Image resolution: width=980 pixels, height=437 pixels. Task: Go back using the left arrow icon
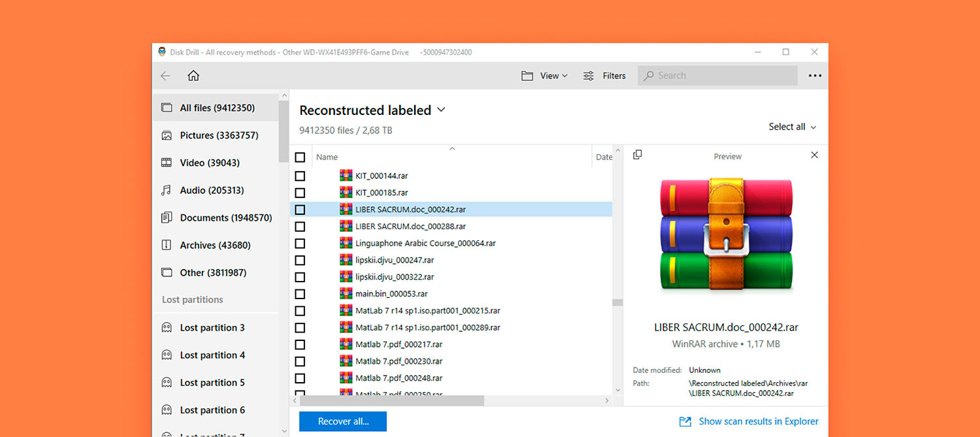(165, 76)
